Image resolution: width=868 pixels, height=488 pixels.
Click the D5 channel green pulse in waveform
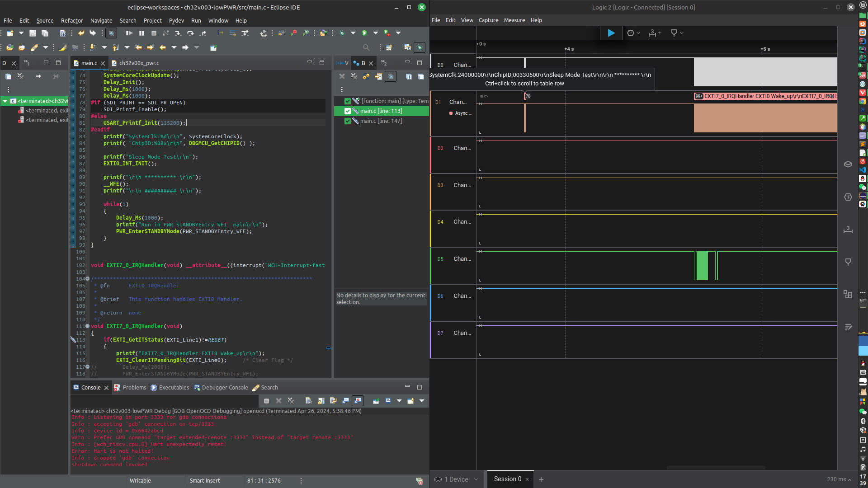point(702,266)
